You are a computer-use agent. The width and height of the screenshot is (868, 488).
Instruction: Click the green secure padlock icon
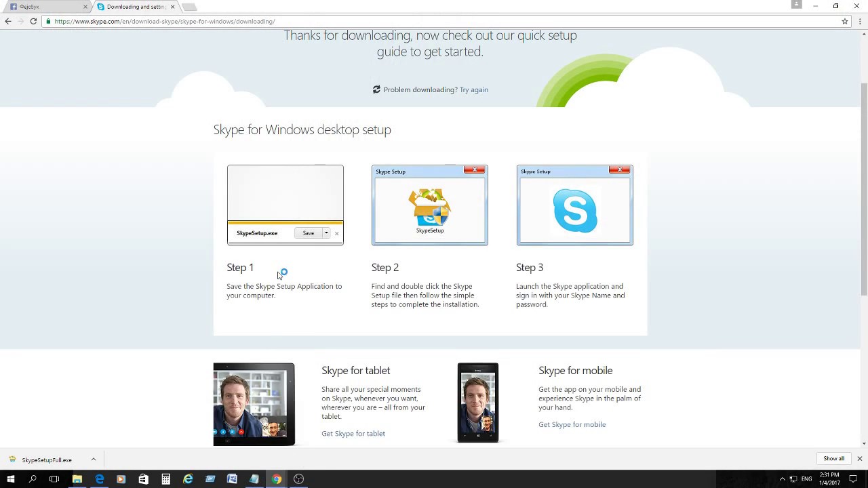coord(49,21)
